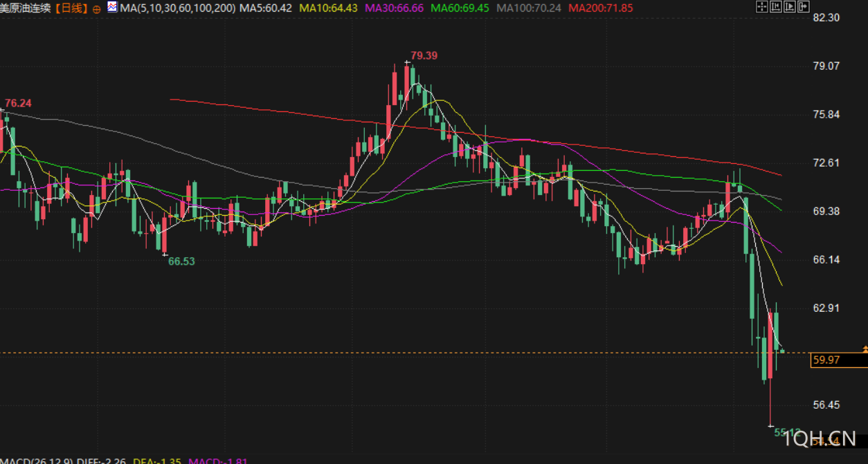
Task: Select the yellow MA10:64.43 label
Action: [x=329, y=8]
